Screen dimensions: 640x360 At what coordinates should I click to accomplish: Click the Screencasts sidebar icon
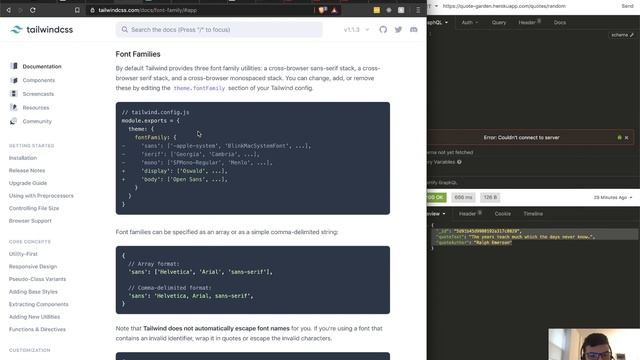click(14, 94)
